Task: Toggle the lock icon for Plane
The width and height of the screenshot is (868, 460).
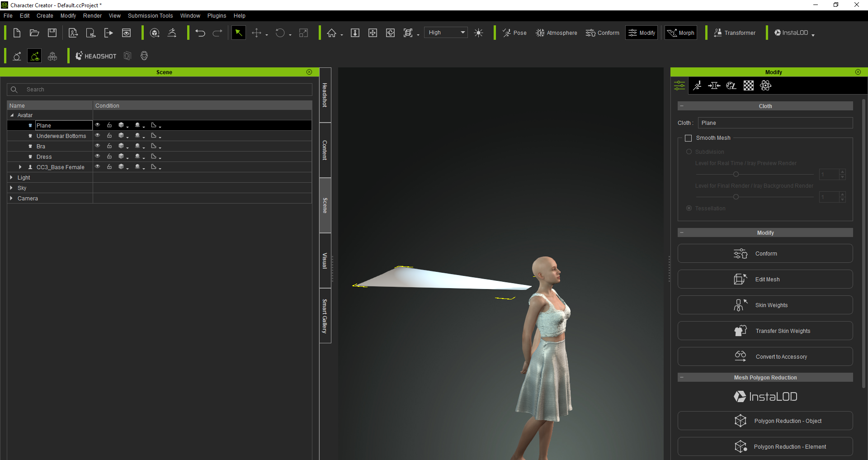Action: [x=109, y=125]
